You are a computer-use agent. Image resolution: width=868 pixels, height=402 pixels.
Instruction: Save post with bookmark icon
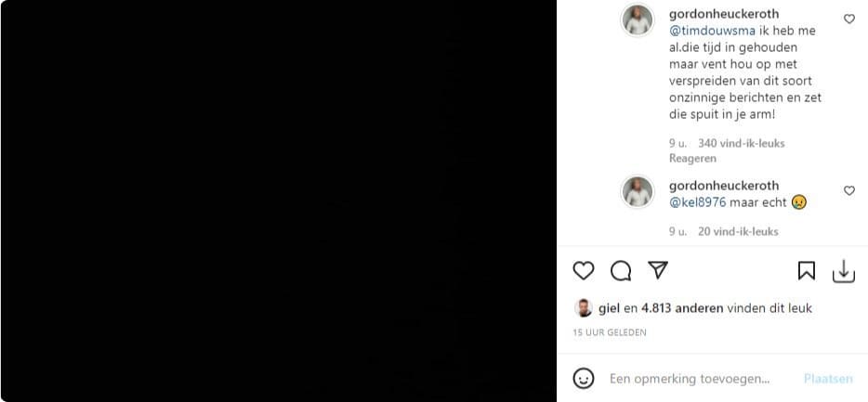[807, 270]
